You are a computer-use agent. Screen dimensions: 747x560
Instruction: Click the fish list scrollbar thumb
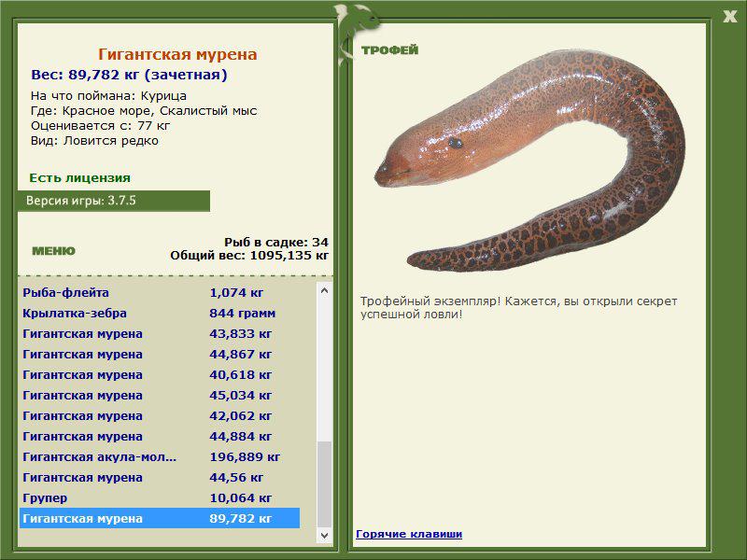(x=324, y=483)
